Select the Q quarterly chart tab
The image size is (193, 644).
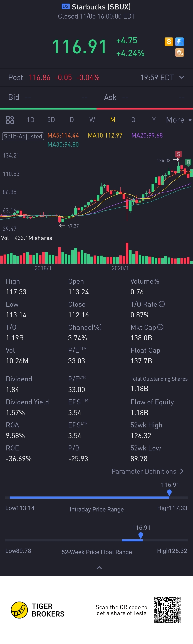pyautogui.click(x=133, y=120)
